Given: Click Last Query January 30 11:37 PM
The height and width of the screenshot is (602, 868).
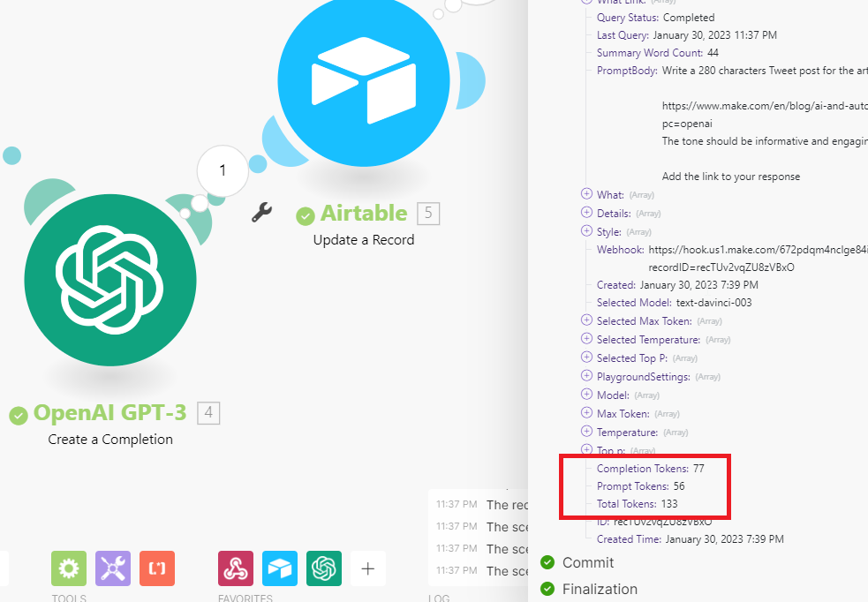Looking at the screenshot, I should 687,35.
